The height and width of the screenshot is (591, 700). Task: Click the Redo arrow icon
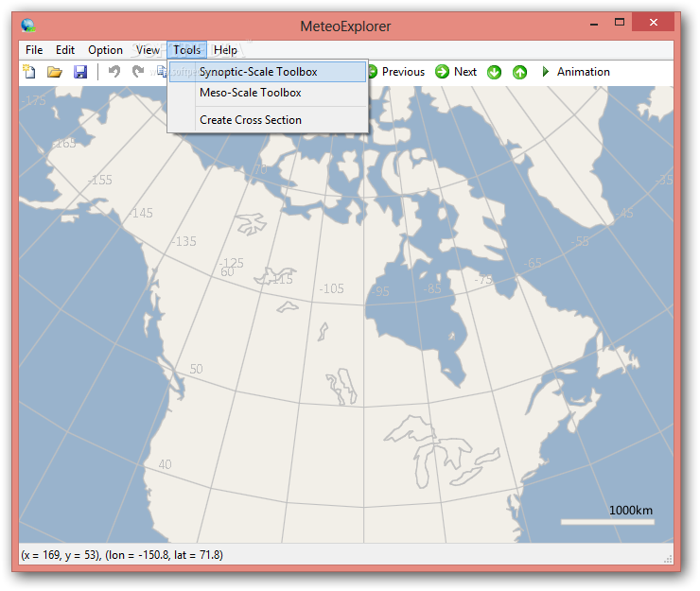[x=138, y=72]
